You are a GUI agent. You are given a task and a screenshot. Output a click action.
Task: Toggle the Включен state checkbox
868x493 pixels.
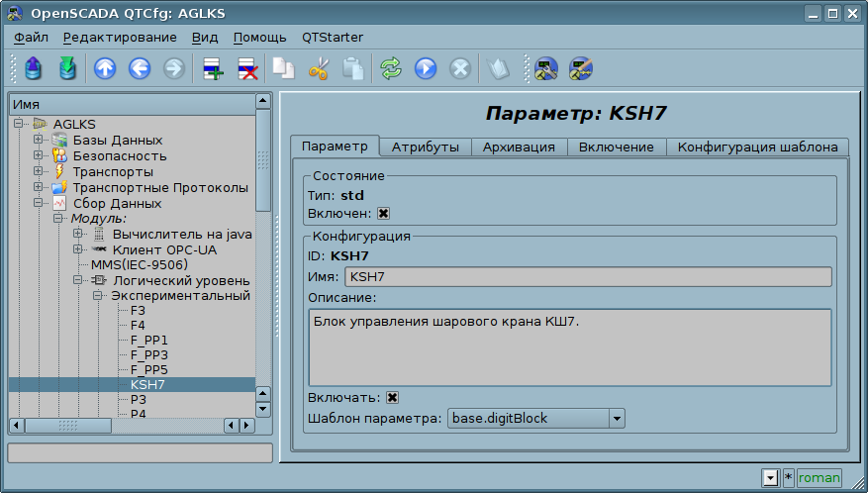(x=383, y=213)
